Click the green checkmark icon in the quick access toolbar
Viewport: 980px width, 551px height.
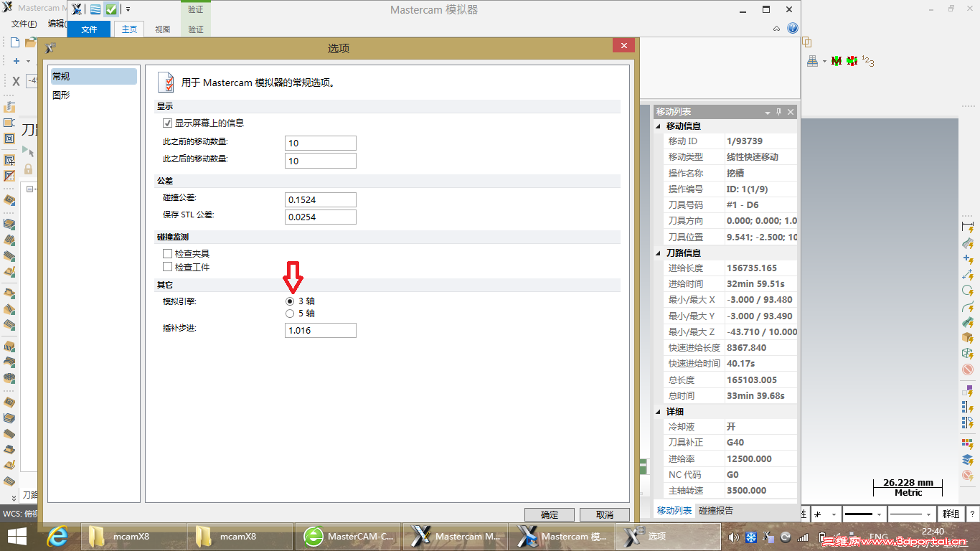[110, 9]
